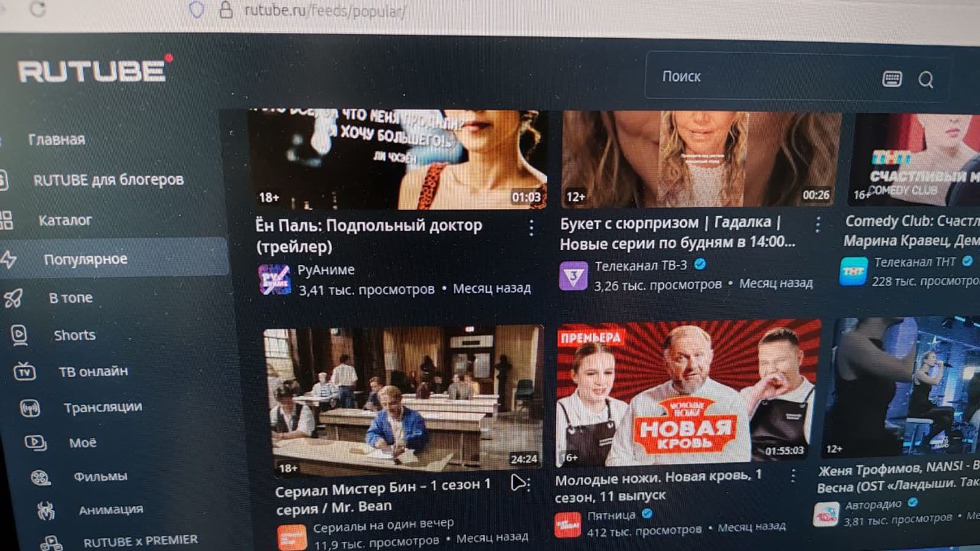Image resolution: width=980 pixels, height=551 pixels.
Task: Click the lightning icon beside Популярное
Action: pos(8,259)
